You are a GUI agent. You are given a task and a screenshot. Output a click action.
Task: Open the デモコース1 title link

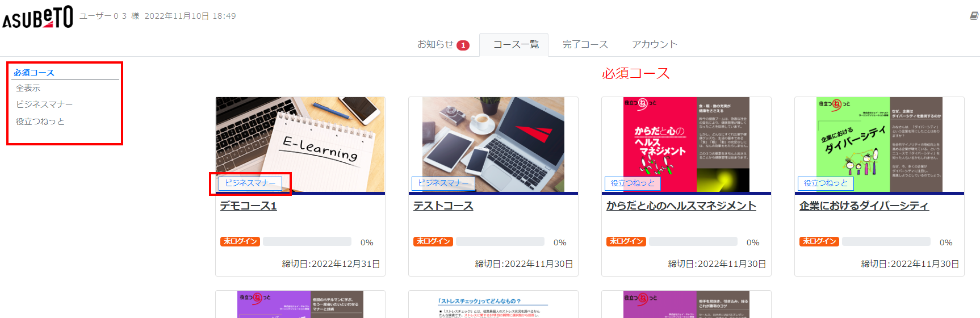click(248, 206)
